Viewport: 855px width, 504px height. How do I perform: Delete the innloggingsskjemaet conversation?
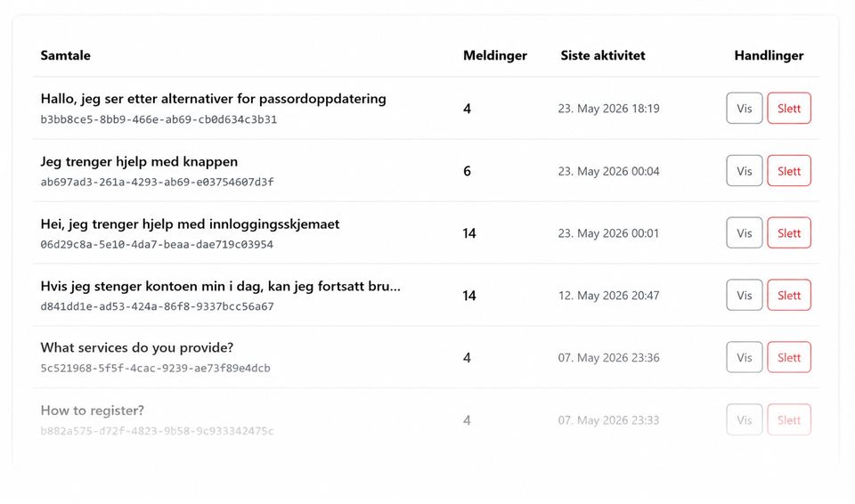[x=789, y=233]
